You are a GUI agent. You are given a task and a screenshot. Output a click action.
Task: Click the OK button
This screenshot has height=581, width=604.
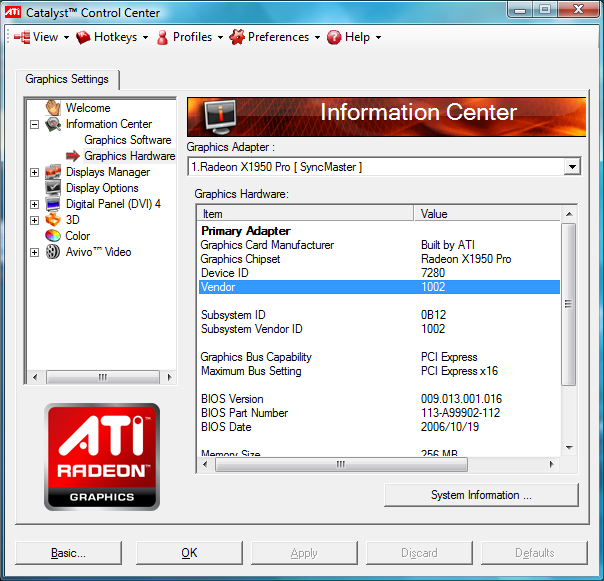pyautogui.click(x=189, y=553)
